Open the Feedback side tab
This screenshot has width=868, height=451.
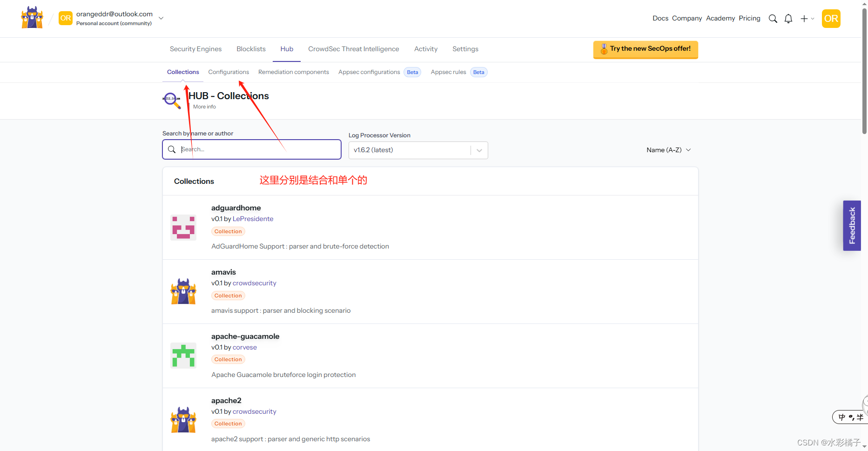tap(852, 226)
